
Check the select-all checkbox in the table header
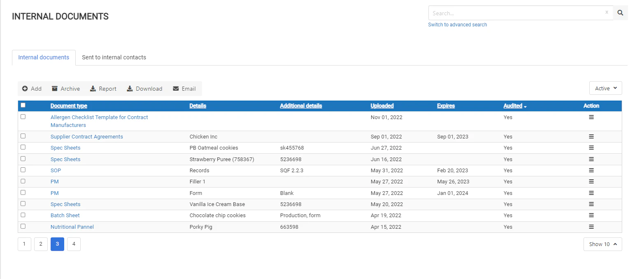(23, 105)
